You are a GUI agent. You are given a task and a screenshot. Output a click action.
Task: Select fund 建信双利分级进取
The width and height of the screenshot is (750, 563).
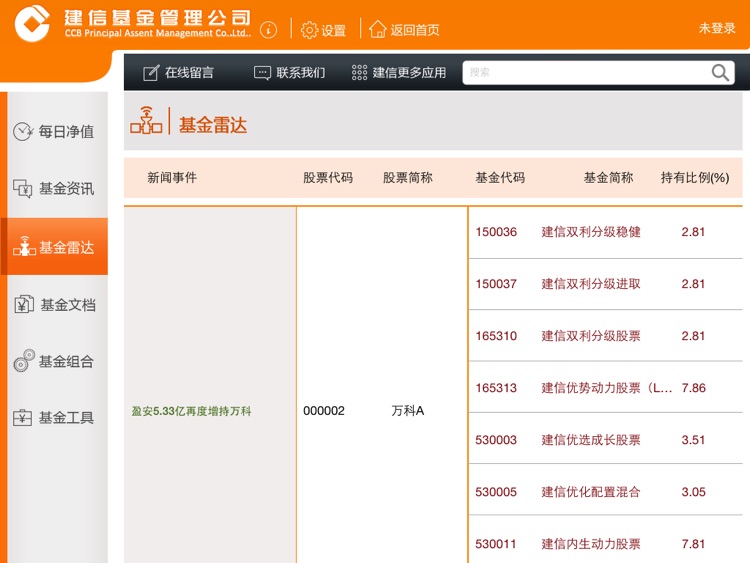[591, 284]
